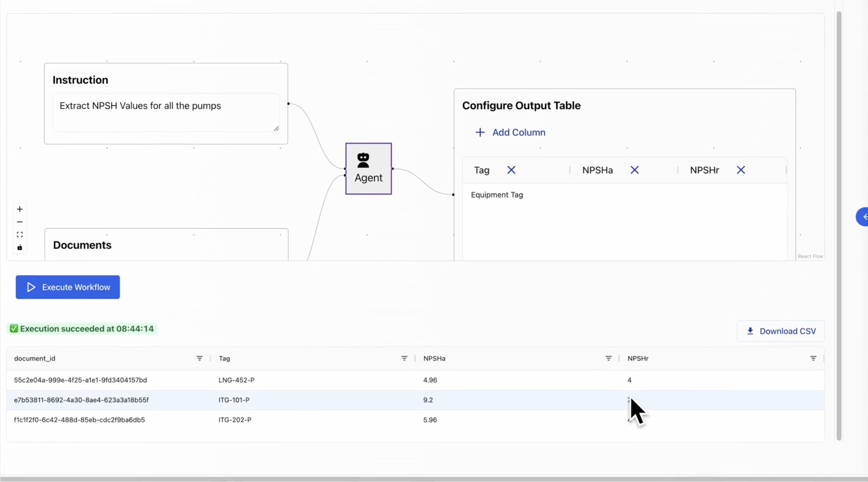
Task: Sort by the results table NPSHr header
Action: tap(638, 358)
